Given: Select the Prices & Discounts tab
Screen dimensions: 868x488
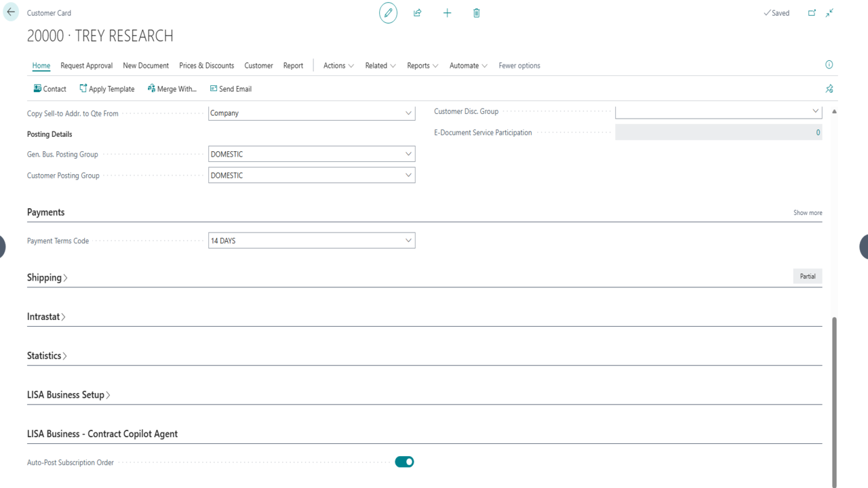Looking at the screenshot, I should (207, 66).
